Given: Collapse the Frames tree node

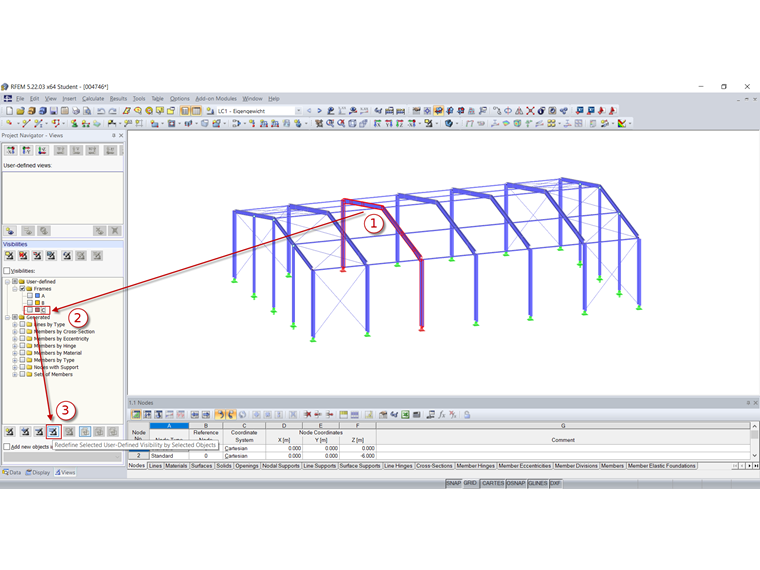Looking at the screenshot, I should click(15, 288).
